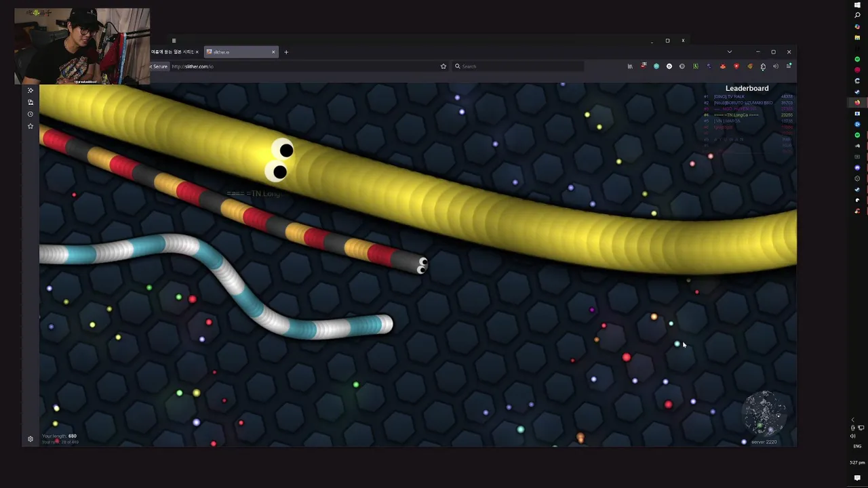868x488 pixels.
Task: Click the browser Search box
Action: pyautogui.click(x=519, y=66)
